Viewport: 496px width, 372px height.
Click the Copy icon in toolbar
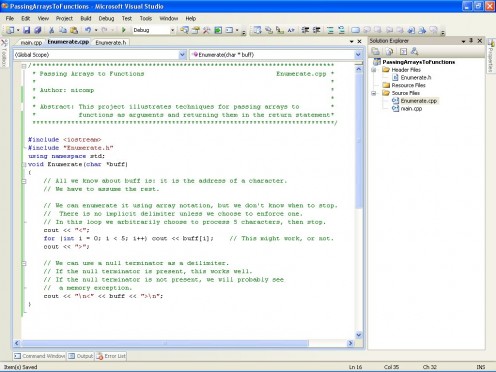click(63, 30)
